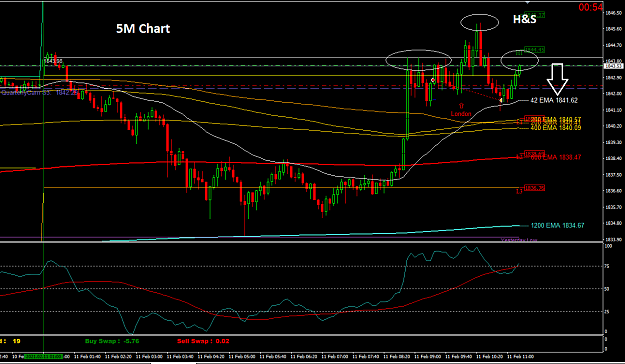Click the purple Yesterday Low label
625x364 pixels.
point(519,240)
